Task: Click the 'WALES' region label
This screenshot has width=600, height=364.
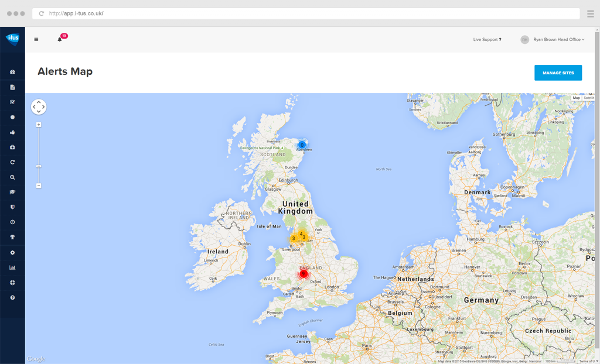Action: click(271, 279)
